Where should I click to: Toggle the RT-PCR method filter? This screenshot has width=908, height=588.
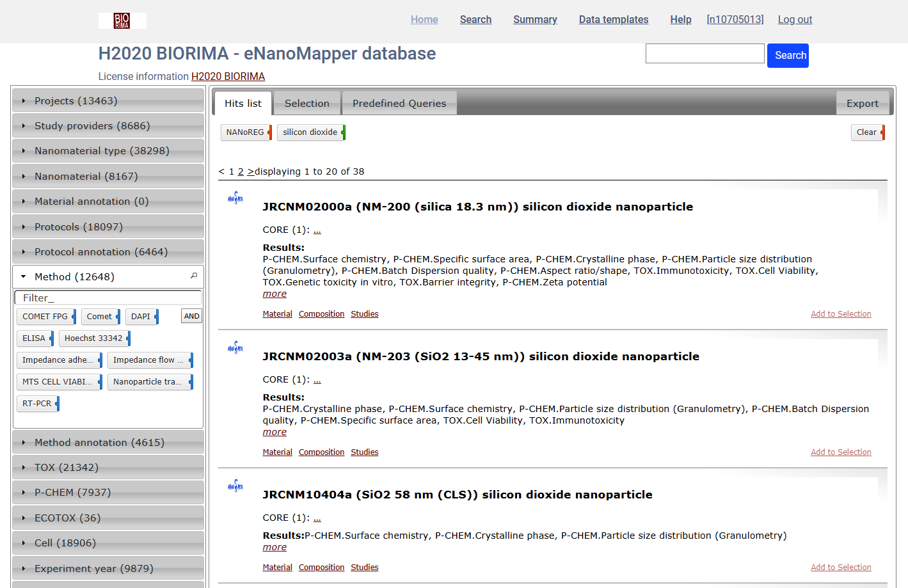(37, 404)
